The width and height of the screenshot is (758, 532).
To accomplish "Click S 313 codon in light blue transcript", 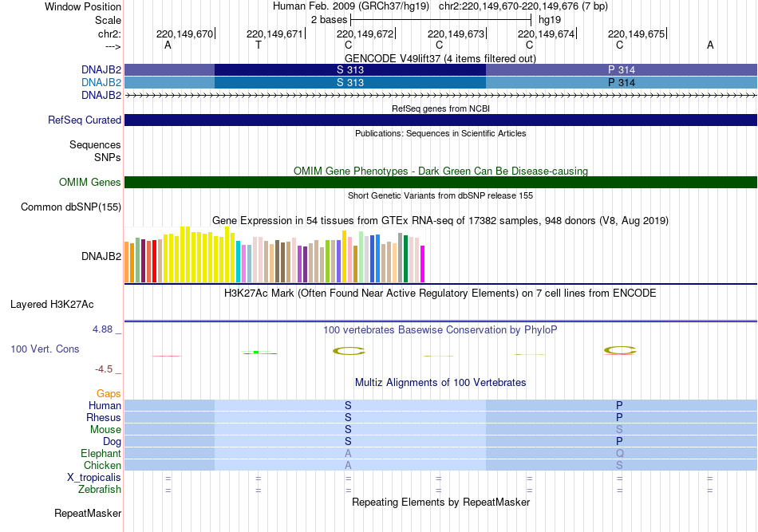I will pyautogui.click(x=350, y=83).
